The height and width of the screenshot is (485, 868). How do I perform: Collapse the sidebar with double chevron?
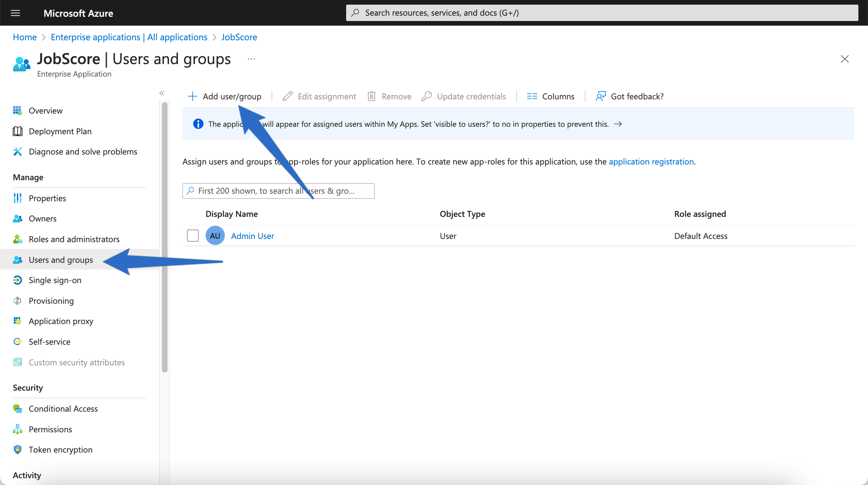[x=162, y=93]
